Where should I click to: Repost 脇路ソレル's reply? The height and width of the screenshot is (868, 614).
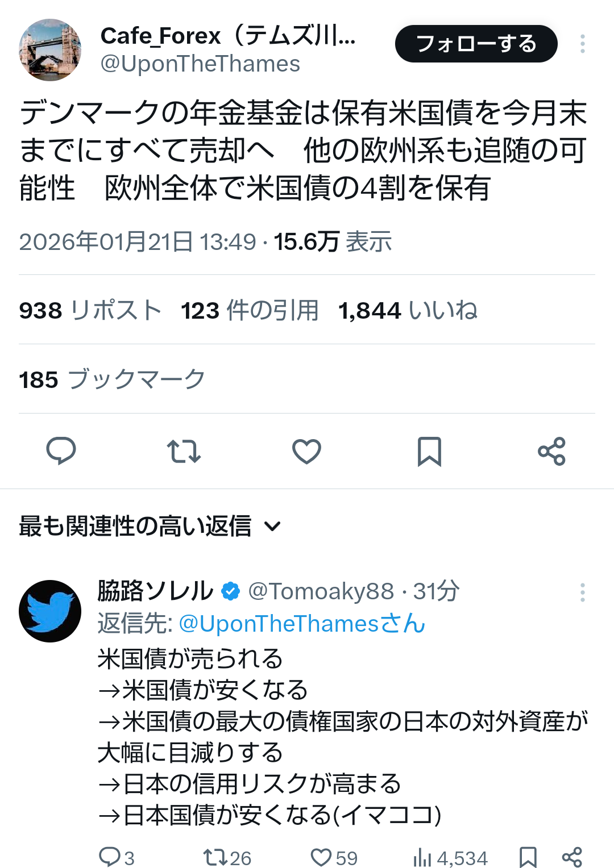(x=214, y=857)
